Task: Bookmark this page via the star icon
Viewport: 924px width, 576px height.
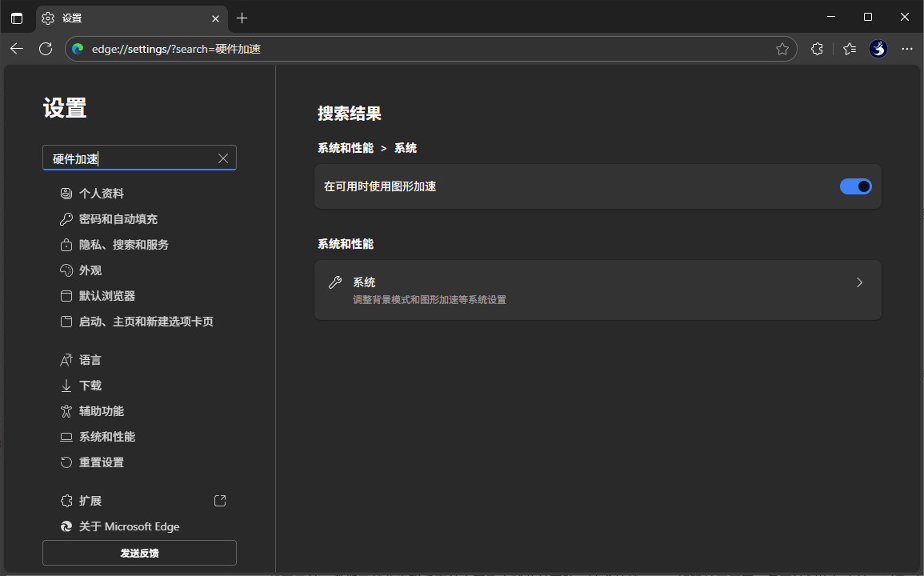Action: 782,49
